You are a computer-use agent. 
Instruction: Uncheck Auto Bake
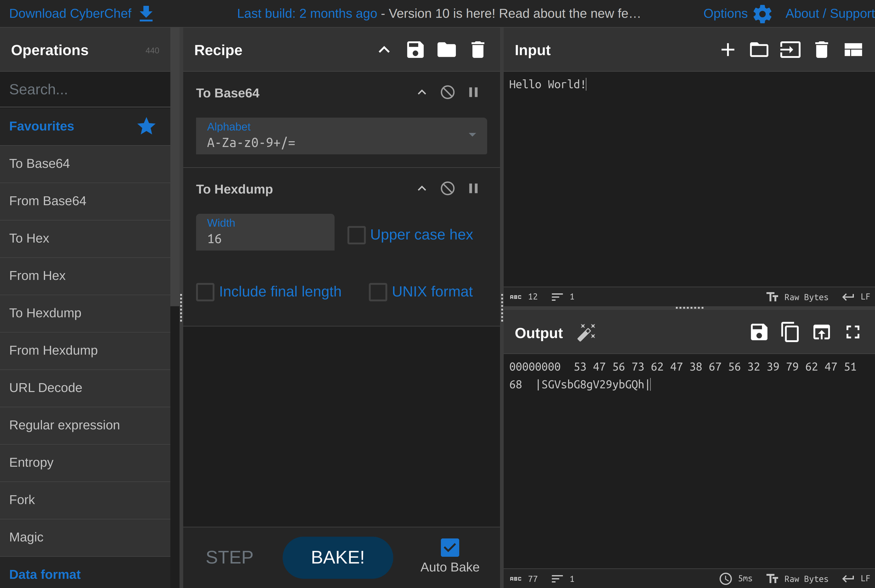coord(450,548)
